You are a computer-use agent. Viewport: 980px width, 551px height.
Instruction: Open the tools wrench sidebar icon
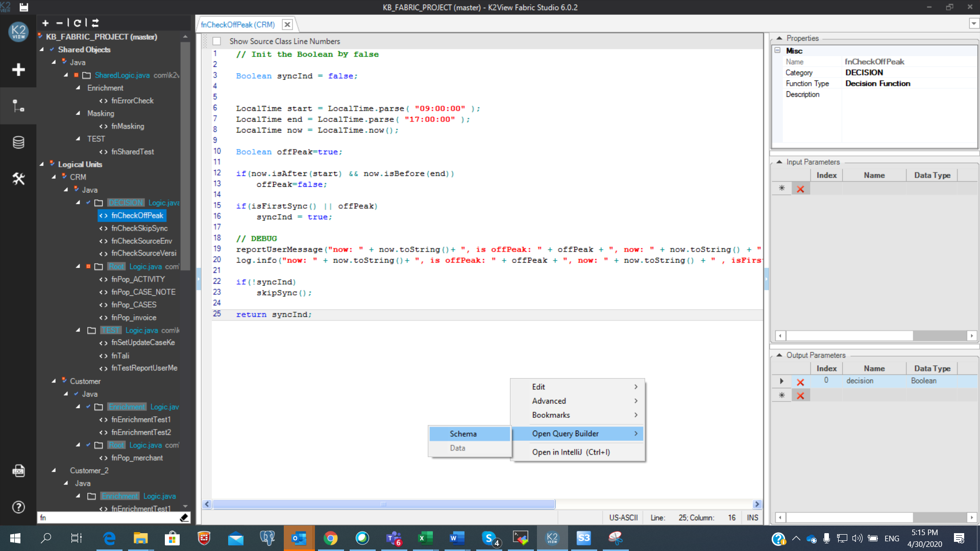pyautogui.click(x=18, y=179)
